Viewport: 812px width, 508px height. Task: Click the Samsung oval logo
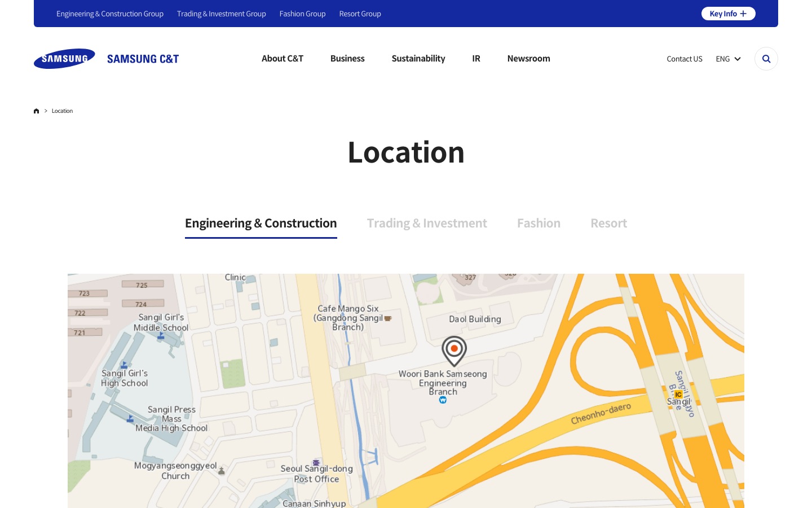click(x=64, y=59)
